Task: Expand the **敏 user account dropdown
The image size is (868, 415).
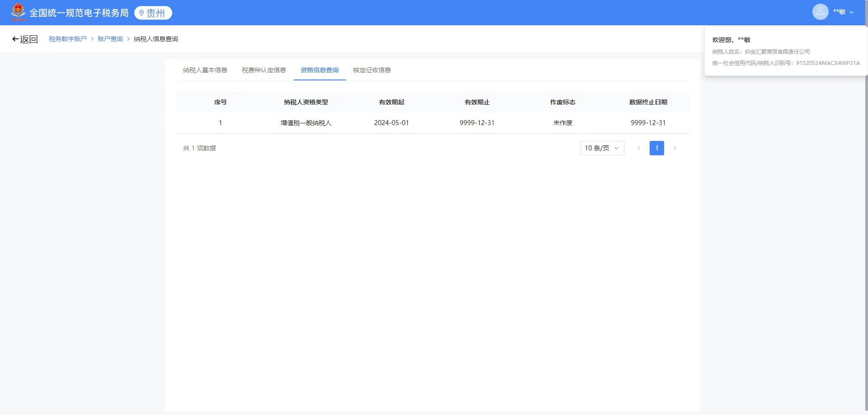Action: click(843, 12)
